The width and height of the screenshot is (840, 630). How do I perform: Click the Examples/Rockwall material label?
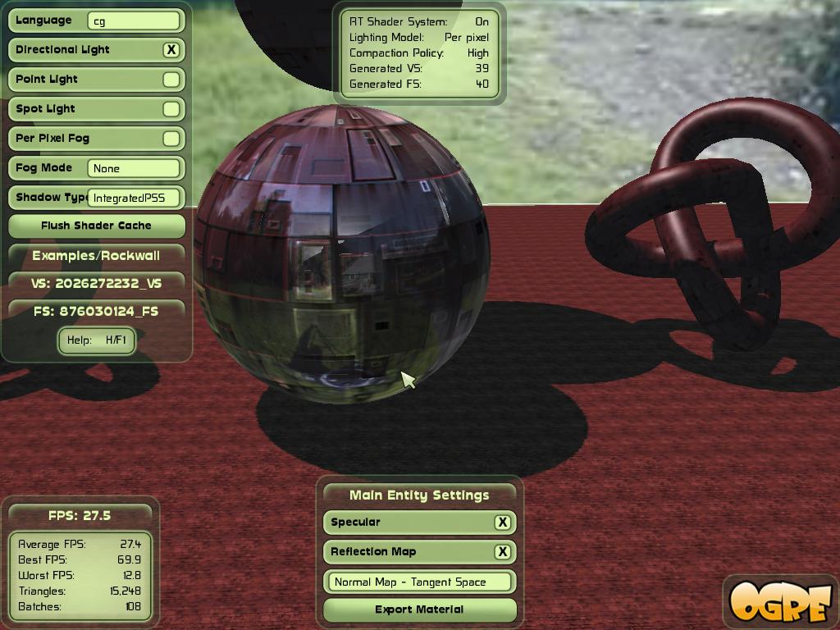pos(97,256)
